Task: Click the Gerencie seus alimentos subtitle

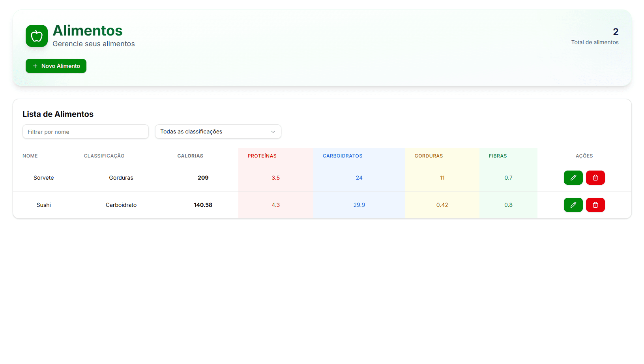Action: point(94,44)
